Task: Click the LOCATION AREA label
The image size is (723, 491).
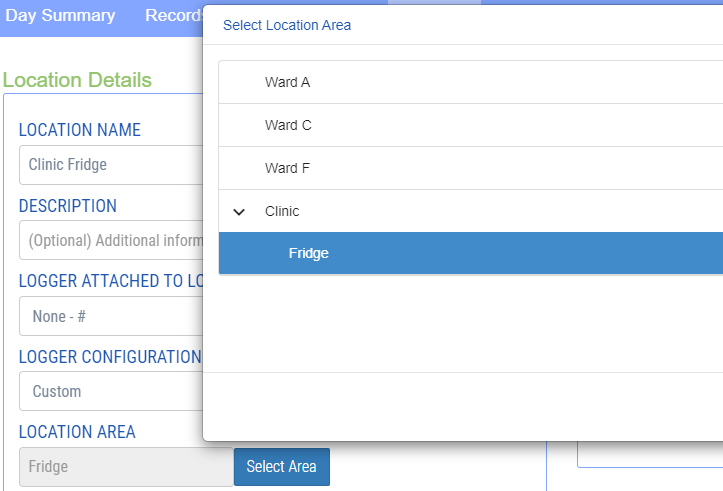Action: pyautogui.click(x=77, y=432)
